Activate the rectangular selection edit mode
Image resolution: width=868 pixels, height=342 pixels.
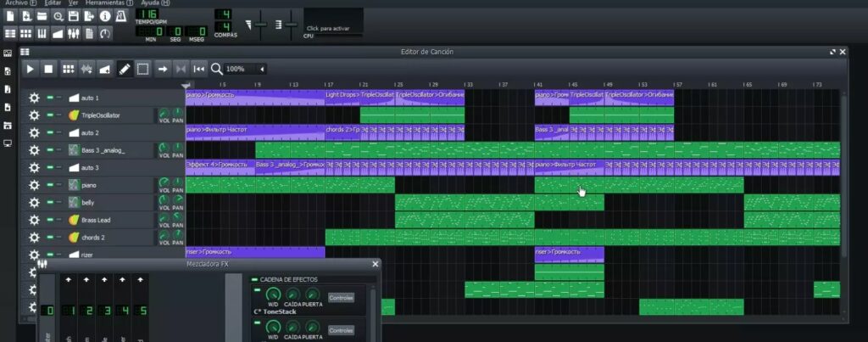coord(142,69)
